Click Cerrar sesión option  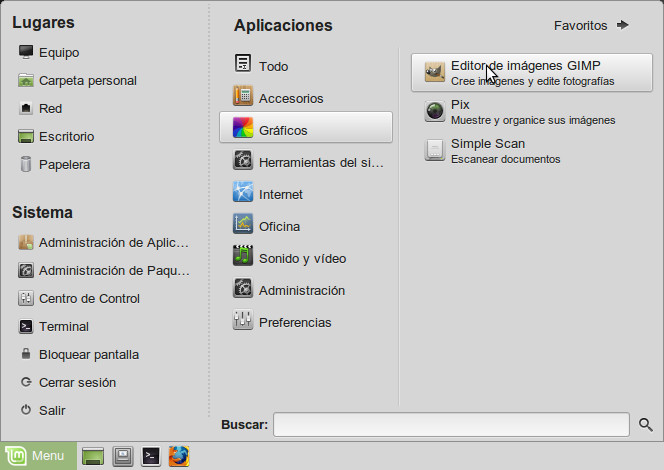(x=77, y=382)
